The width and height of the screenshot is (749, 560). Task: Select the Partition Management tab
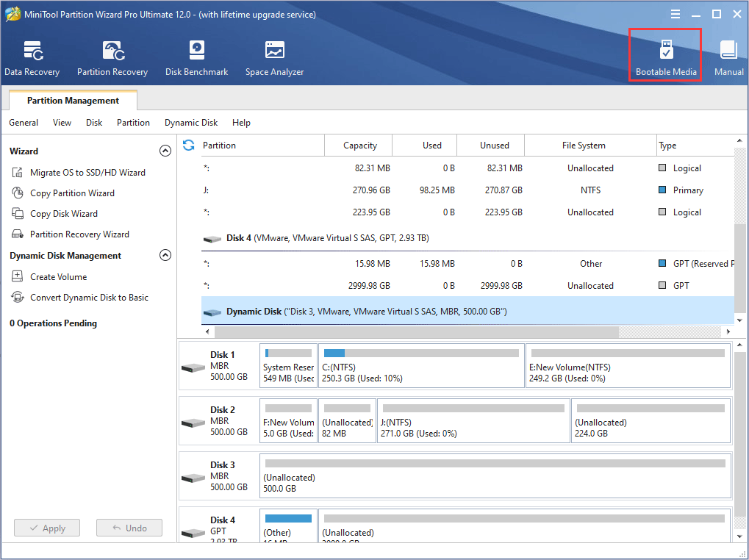73,101
